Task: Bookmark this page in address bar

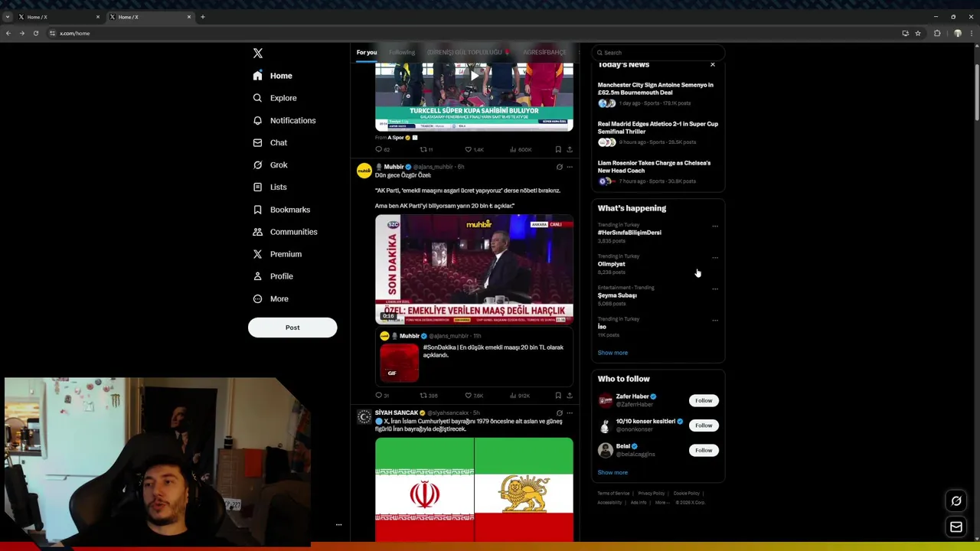Action: click(918, 33)
